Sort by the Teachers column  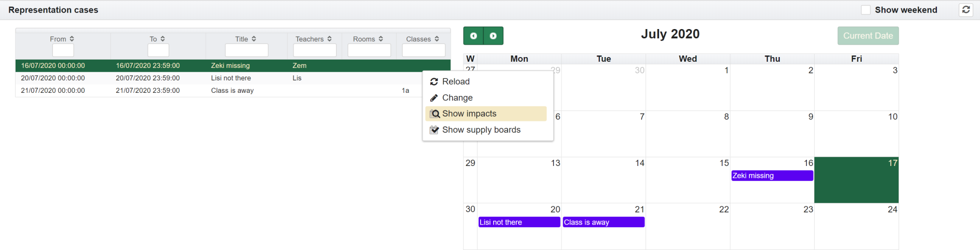tap(329, 39)
